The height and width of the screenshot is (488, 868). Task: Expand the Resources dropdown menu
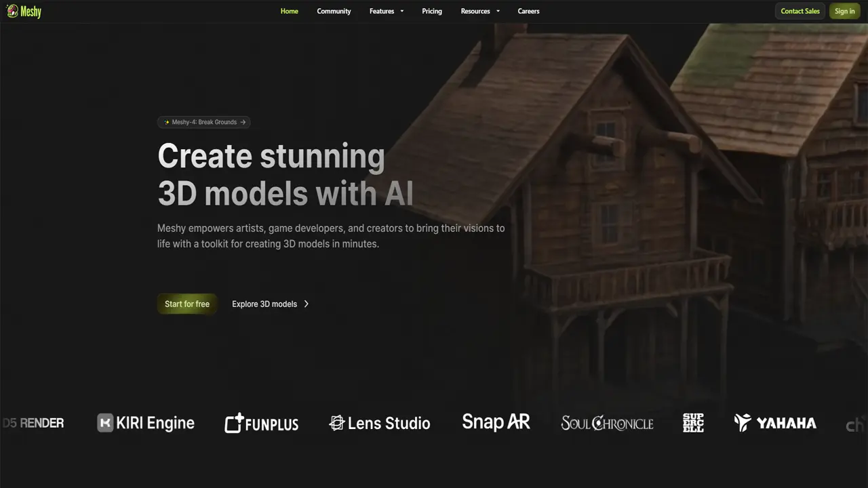[479, 11]
